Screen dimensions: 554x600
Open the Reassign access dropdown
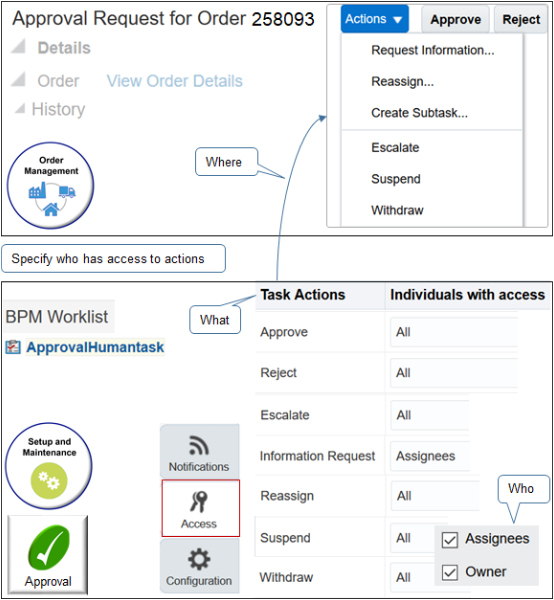[x=435, y=496]
